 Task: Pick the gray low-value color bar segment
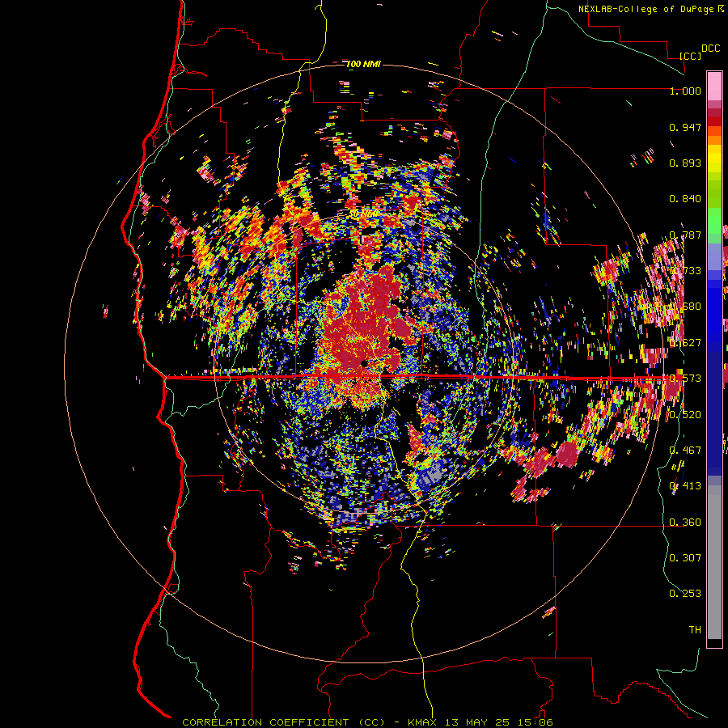pos(714,562)
